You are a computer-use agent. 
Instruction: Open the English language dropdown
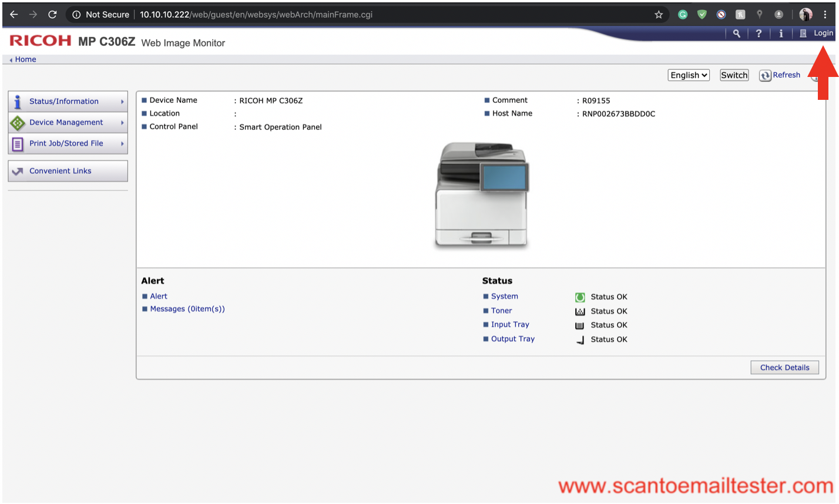(689, 75)
